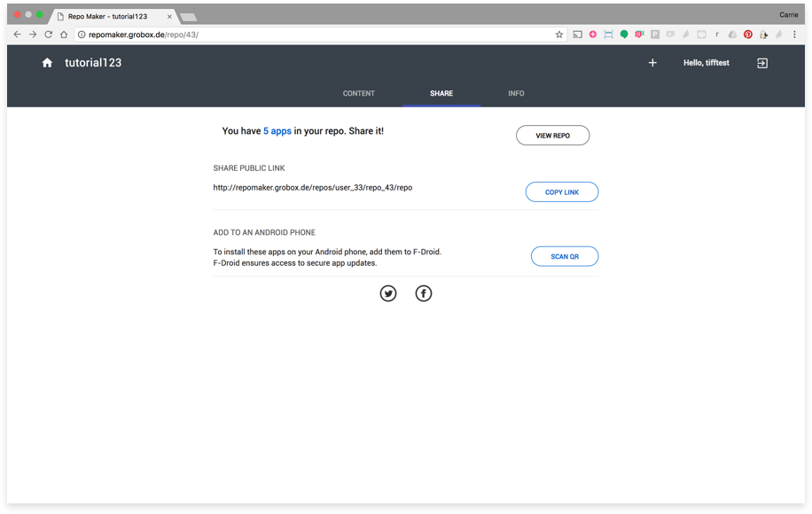Click the home icon beside tutorial123
This screenshot has width=812, height=514.
point(47,63)
